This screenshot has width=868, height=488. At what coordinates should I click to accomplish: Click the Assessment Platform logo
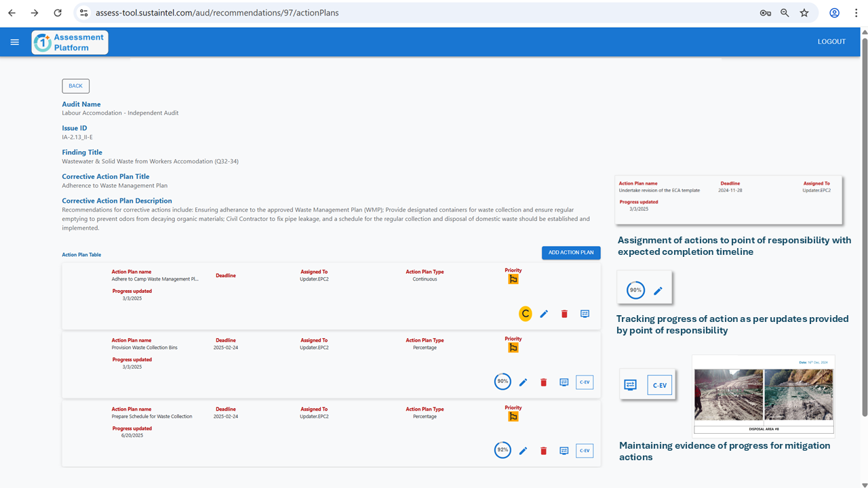70,42
